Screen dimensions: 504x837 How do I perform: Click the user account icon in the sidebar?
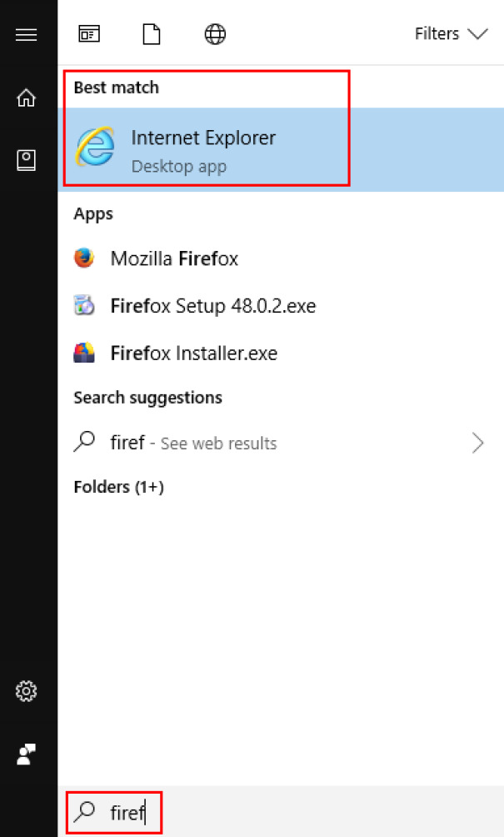(x=27, y=754)
